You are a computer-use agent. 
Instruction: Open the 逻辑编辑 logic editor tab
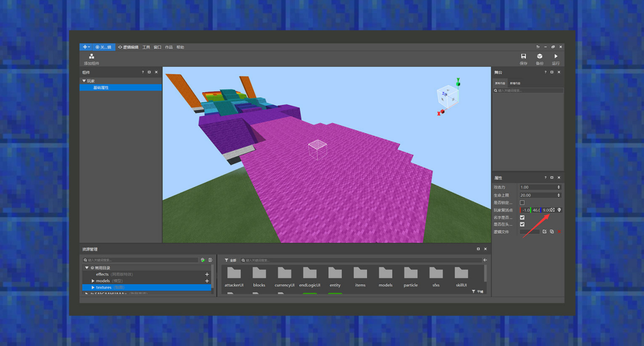[128, 47]
